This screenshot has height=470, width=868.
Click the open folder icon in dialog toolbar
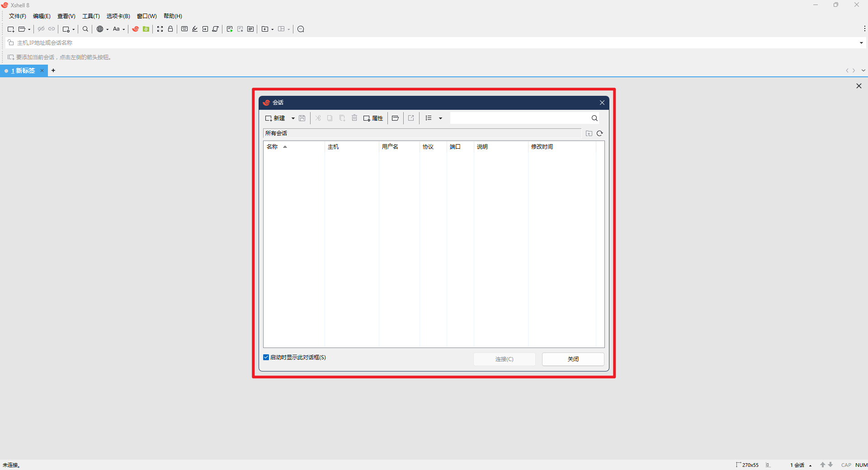[x=395, y=118]
